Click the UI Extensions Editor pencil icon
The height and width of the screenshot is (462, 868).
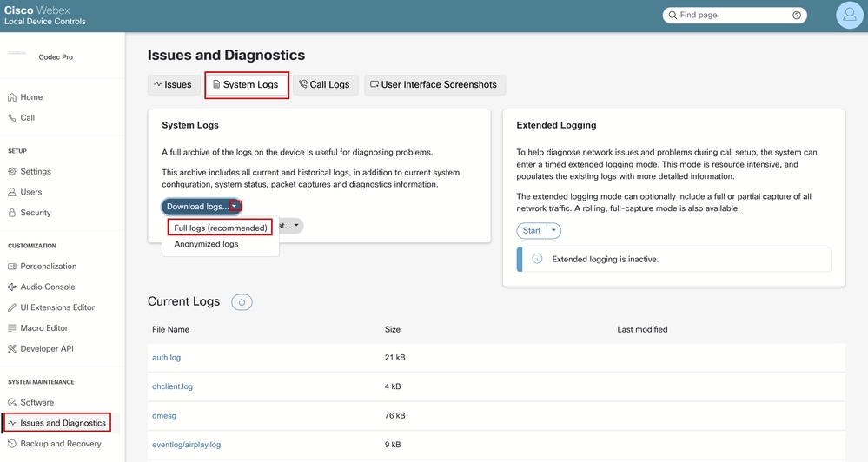pyautogui.click(x=11, y=307)
